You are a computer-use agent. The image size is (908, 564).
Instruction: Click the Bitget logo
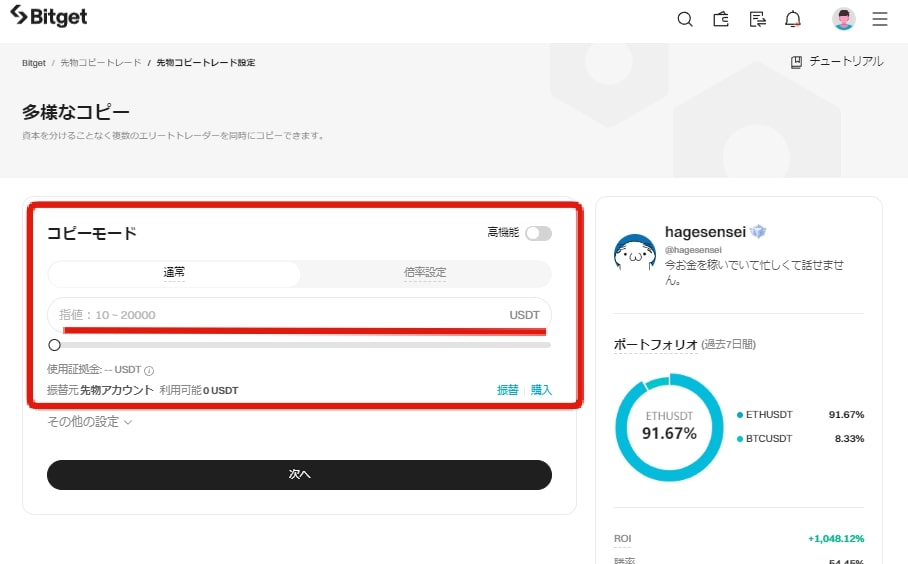[x=49, y=16]
